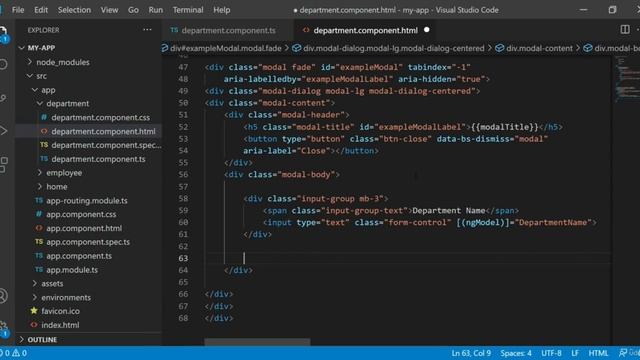Open Explorer more actions ellipsis
Image resolution: width=640 pixels, height=360 pixels.
[147, 30]
